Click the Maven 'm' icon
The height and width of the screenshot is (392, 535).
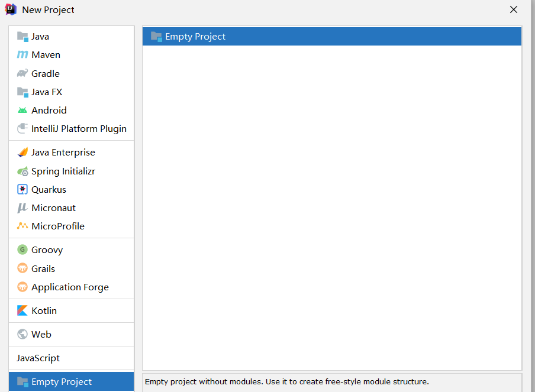[x=22, y=54]
